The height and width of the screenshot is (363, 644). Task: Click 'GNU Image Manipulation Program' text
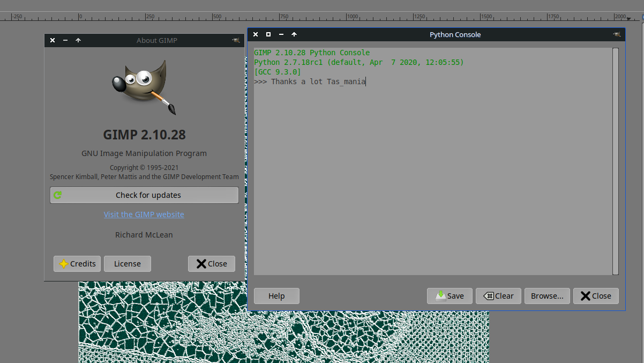tap(144, 153)
